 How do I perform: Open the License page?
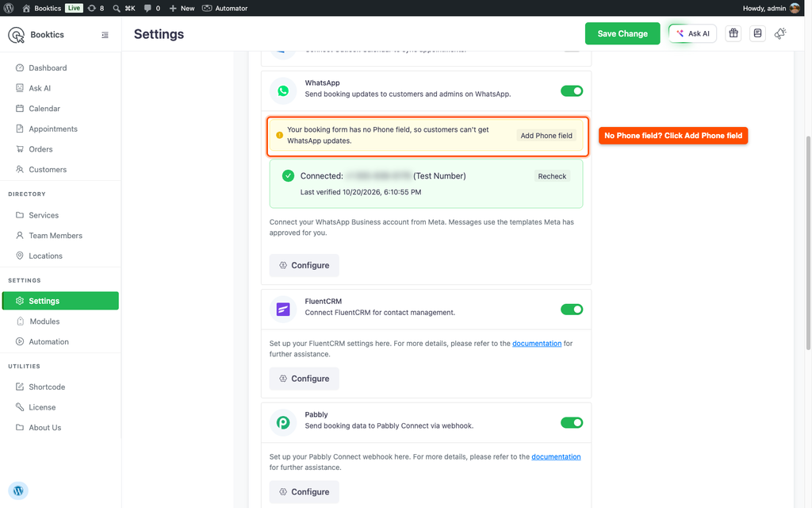tap(42, 407)
